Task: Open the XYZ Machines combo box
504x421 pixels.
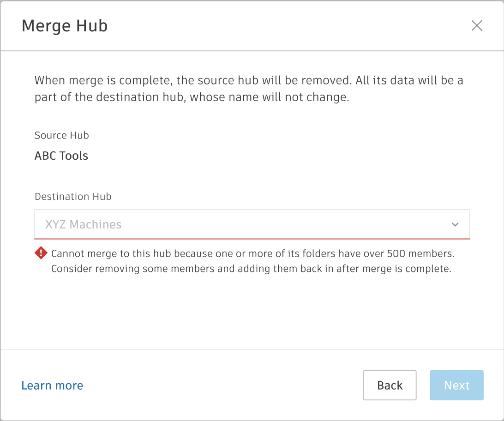Action: 252,224
